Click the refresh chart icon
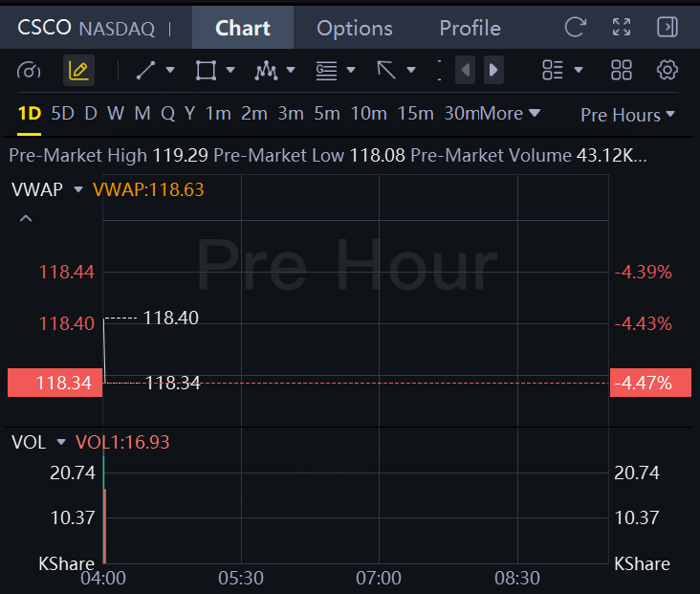Image resolution: width=700 pixels, height=594 pixels. coord(575,27)
